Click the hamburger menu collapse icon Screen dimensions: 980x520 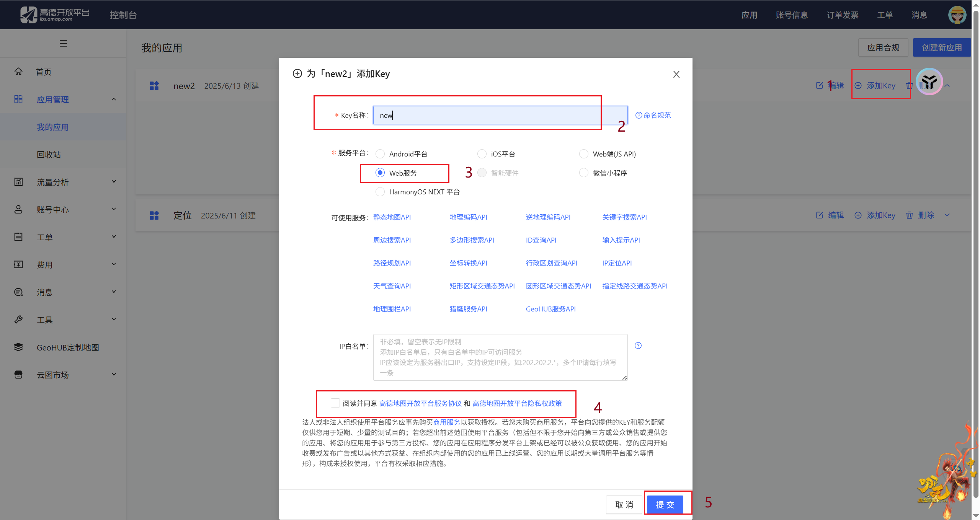click(x=63, y=44)
